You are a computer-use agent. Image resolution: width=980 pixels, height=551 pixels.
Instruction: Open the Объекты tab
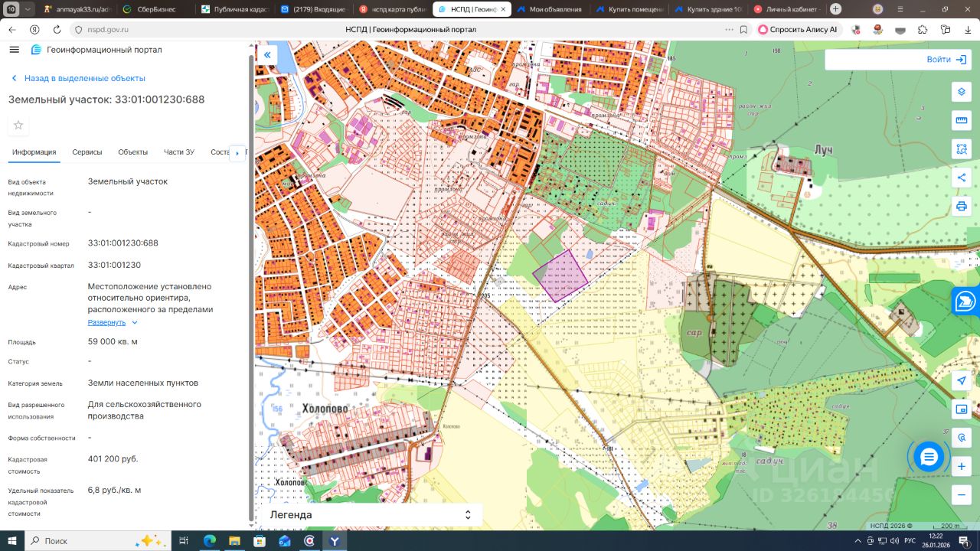[133, 152]
